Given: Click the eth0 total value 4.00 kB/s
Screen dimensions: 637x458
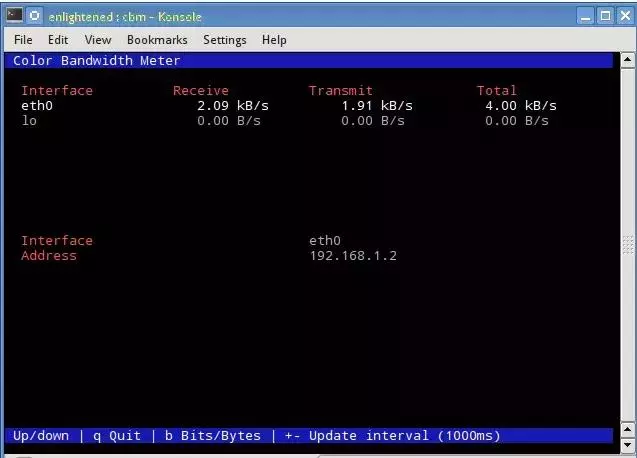Looking at the screenshot, I should click(x=521, y=106).
